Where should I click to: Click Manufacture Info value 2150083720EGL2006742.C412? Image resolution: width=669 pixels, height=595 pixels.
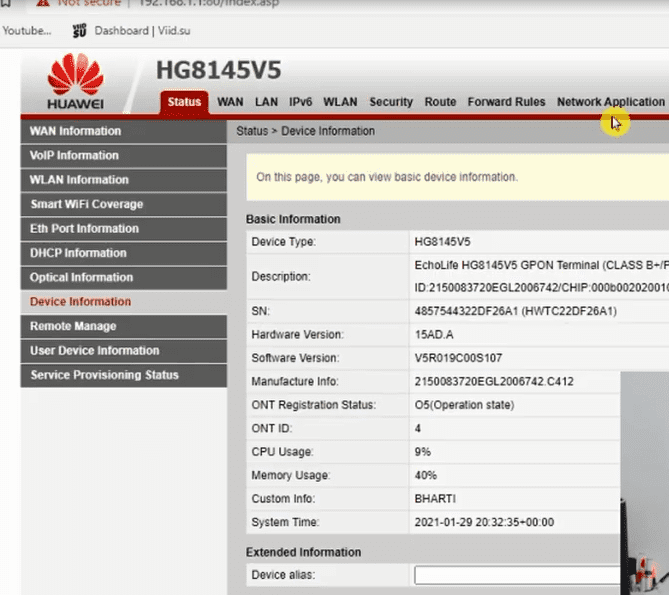point(494,381)
